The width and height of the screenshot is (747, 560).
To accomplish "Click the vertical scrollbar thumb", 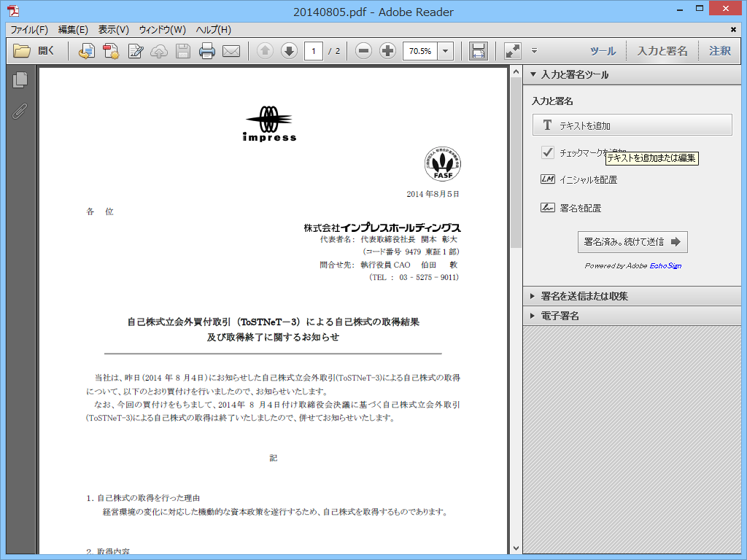I will pos(516,162).
